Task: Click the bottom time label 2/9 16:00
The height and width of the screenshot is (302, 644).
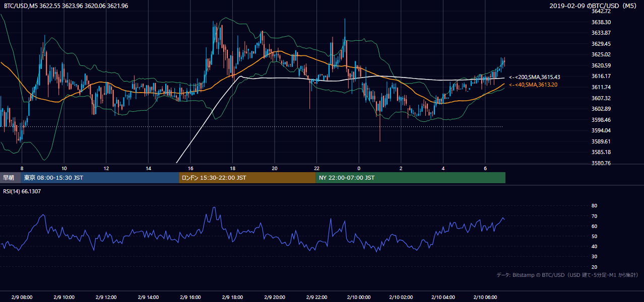Action: 190,297
